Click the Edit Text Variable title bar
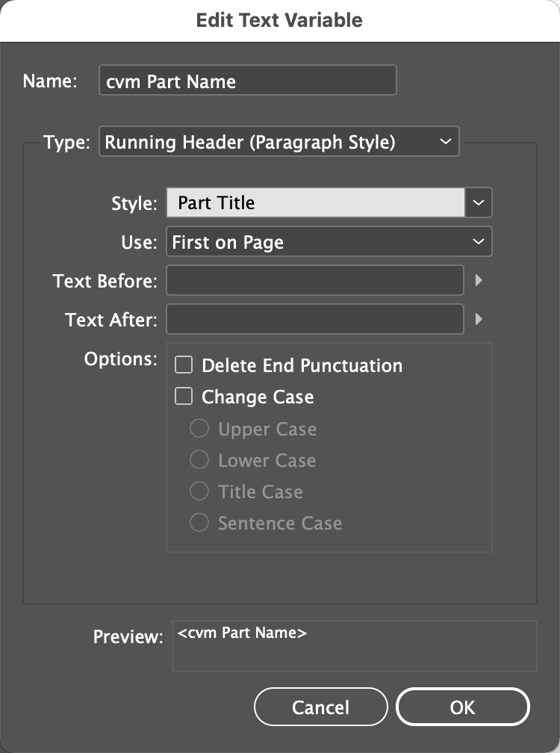 [279, 20]
